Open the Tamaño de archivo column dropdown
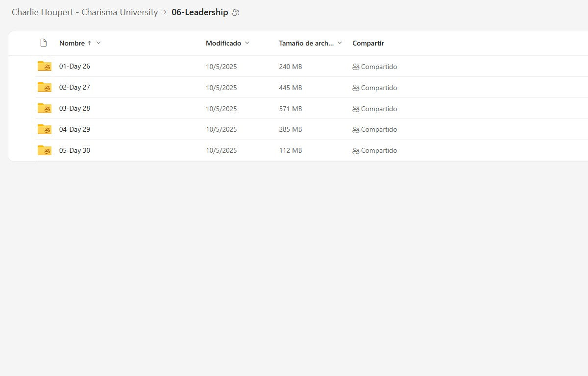588x376 pixels. (340, 43)
